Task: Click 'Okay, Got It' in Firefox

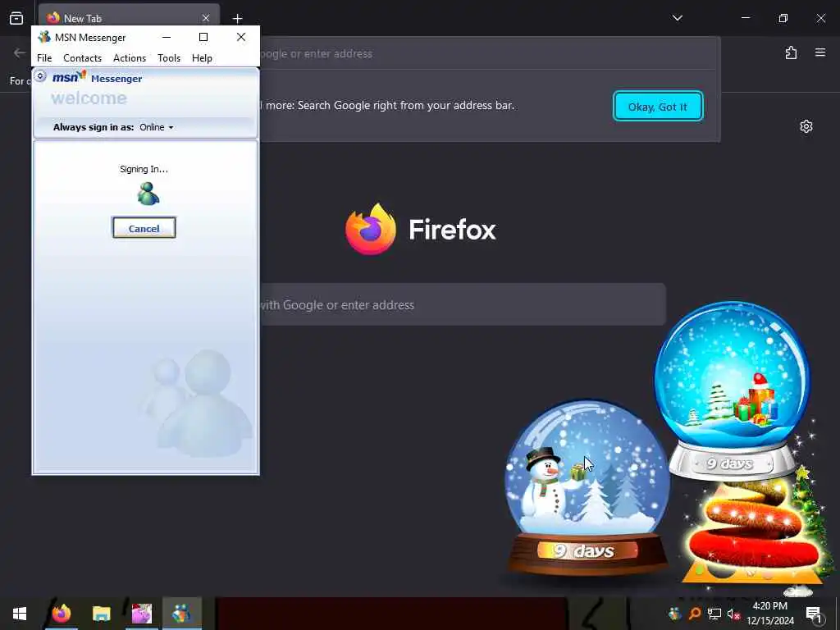Action: (x=658, y=107)
